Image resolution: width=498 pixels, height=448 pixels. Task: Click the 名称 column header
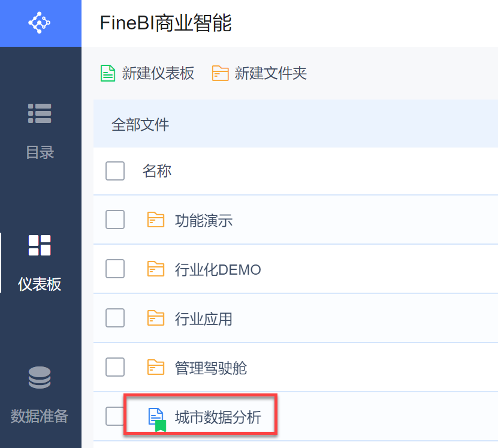click(157, 171)
